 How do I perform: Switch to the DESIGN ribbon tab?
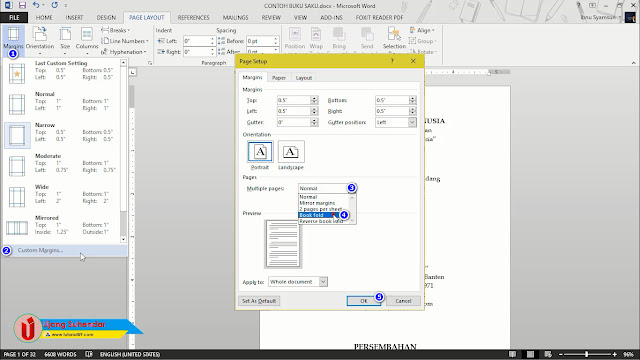coord(106,18)
